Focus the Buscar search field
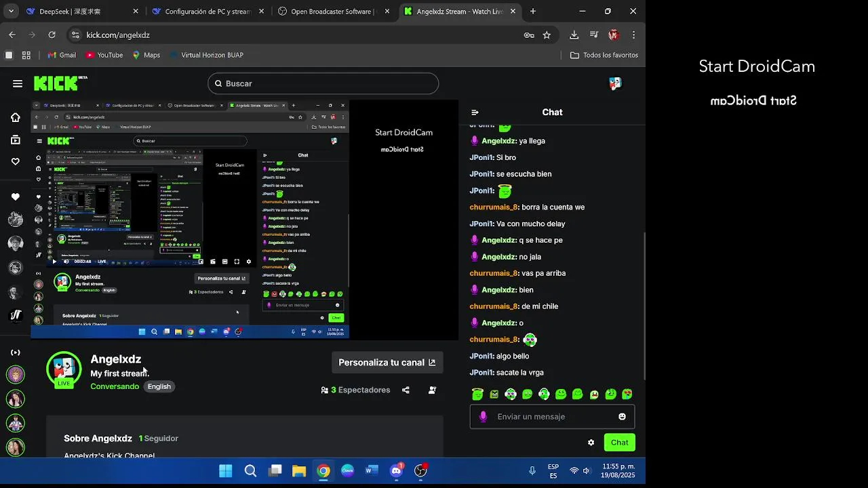868x488 pixels. tap(323, 83)
